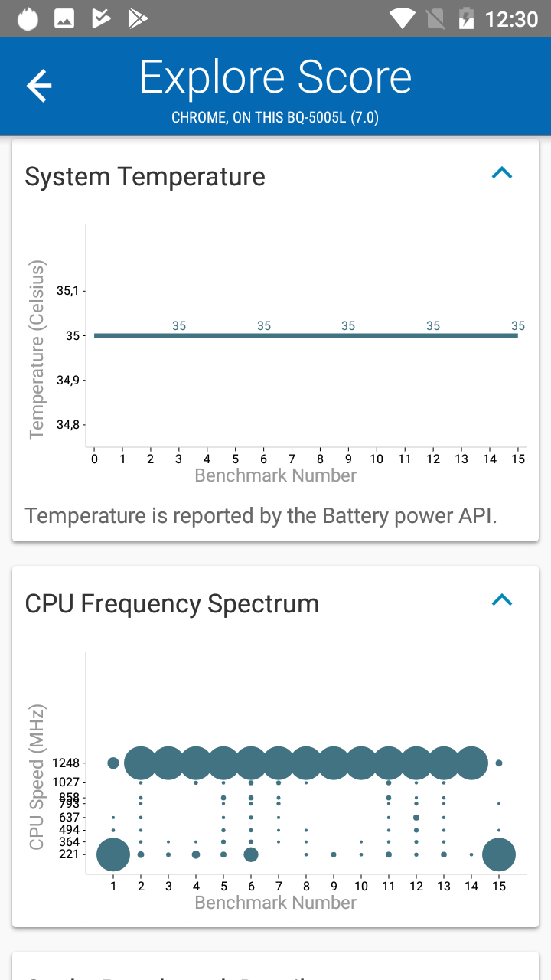The image size is (551, 980).
Task: Tap the medium 221 MHz bubble at benchmark 6
Action: (251, 854)
